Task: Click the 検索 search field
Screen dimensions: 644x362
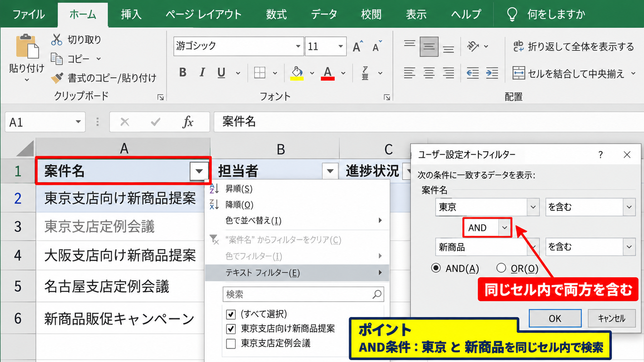Action: click(x=303, y=294)
